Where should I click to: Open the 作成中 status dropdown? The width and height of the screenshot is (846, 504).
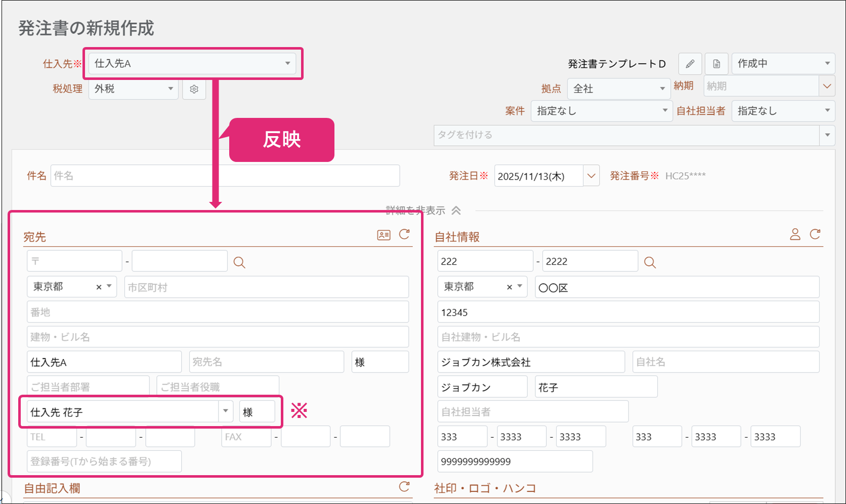tap(783, 64)
